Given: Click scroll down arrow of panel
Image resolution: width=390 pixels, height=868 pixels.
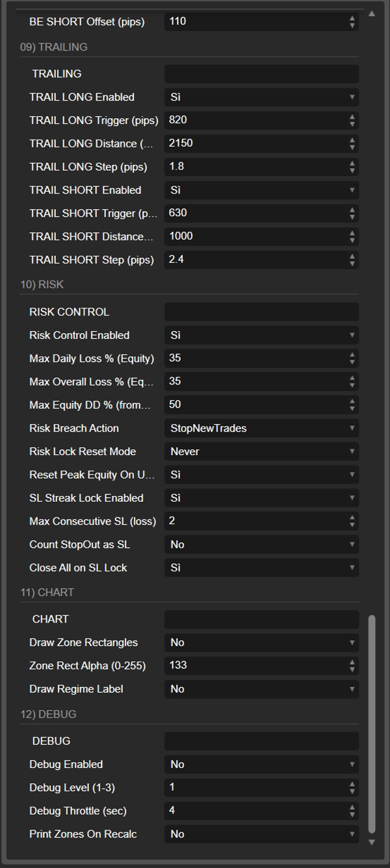Looking at the screenshot, I should pos(372,842).
